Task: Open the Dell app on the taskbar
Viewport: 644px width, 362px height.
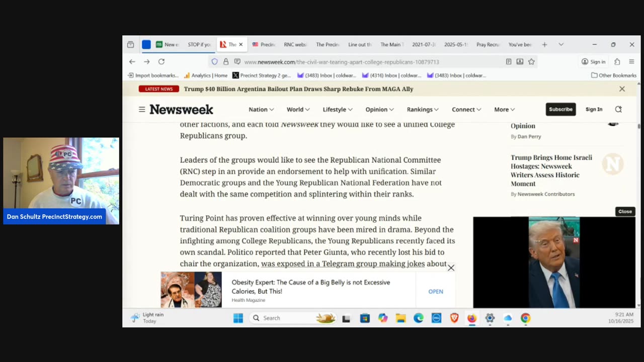Action: 436,318
